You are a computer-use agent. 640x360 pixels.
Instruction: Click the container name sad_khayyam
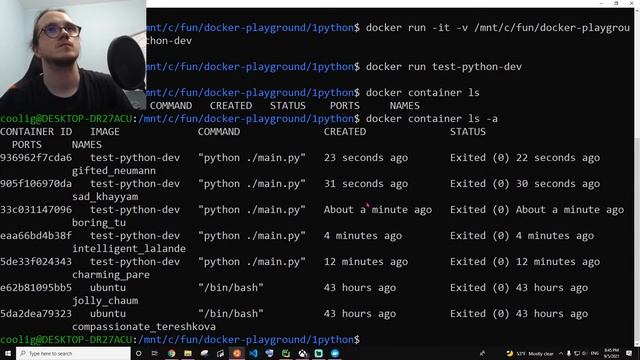[105, 197]
